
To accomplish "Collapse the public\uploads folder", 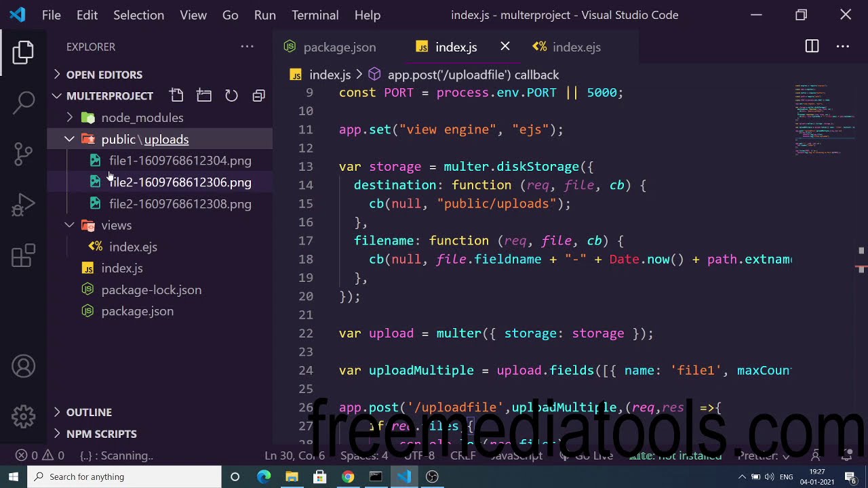I will 70,140.
